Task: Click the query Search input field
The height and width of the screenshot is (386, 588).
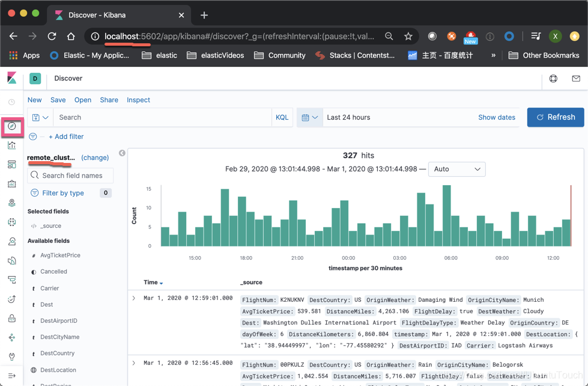Action: click(163, 117)
